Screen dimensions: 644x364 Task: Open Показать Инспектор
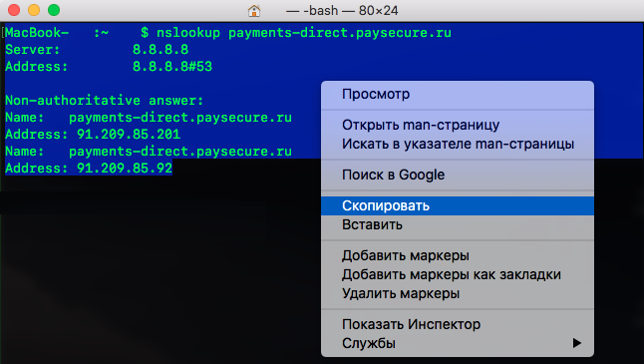458,324
